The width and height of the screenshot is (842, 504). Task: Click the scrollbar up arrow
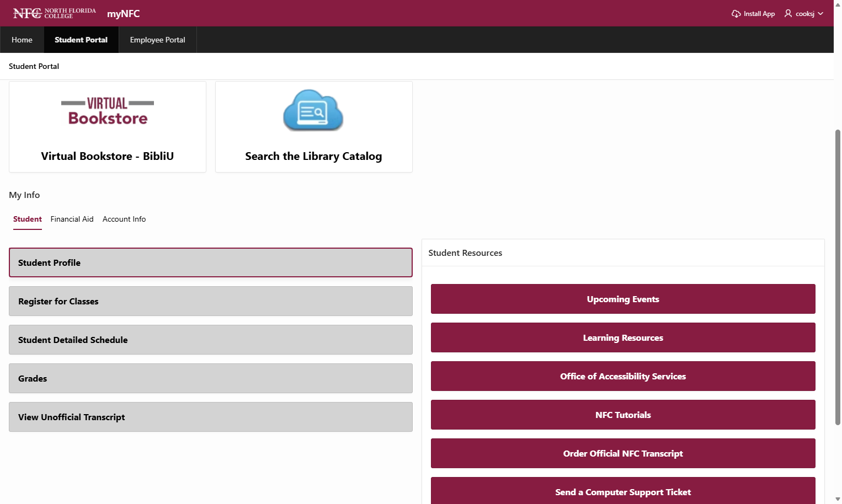838,4
